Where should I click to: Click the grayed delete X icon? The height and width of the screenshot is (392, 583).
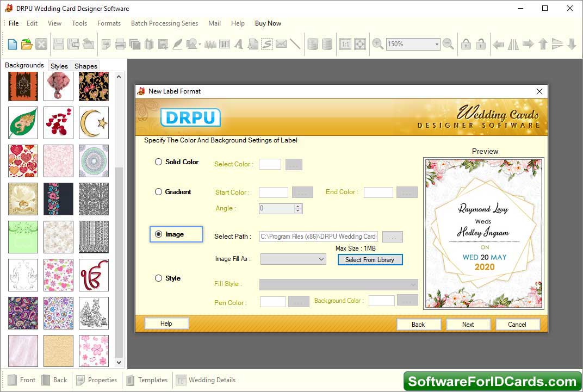tap(41, 44)
